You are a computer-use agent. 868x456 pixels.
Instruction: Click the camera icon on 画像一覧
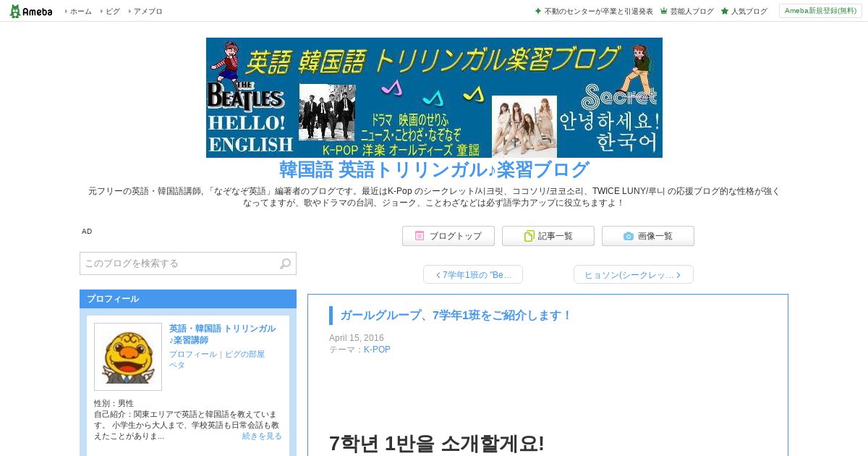pyautogui.click(x=629, y=236)
